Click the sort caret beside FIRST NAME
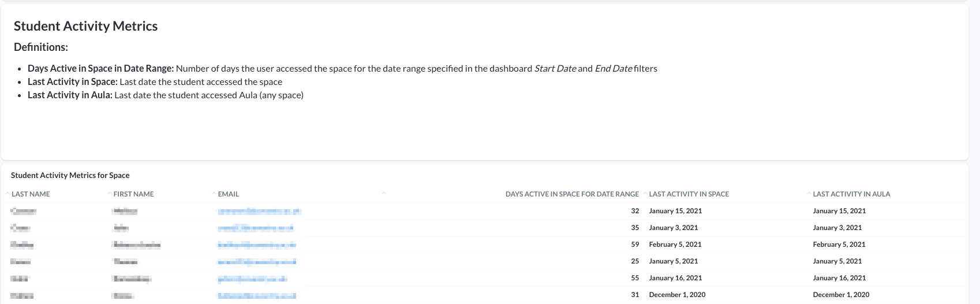This screenshot has height=304, width=980. point(109,192)
